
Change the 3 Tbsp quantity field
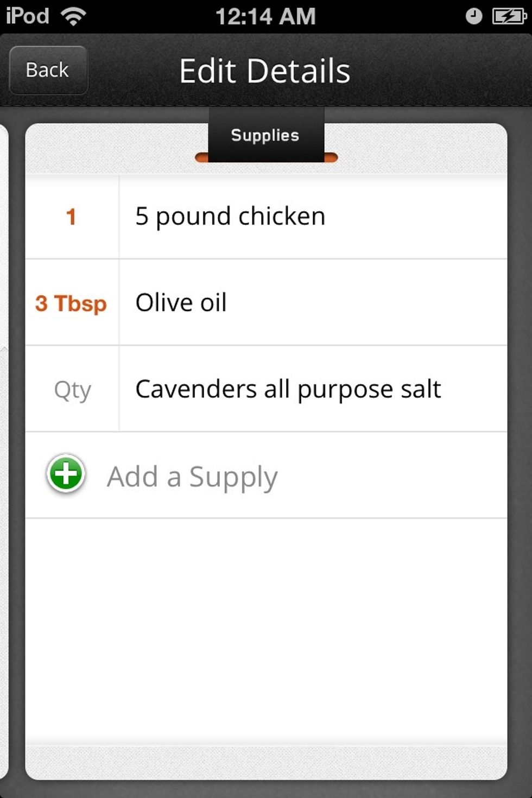pyautogui.click(x=71, y=303)
